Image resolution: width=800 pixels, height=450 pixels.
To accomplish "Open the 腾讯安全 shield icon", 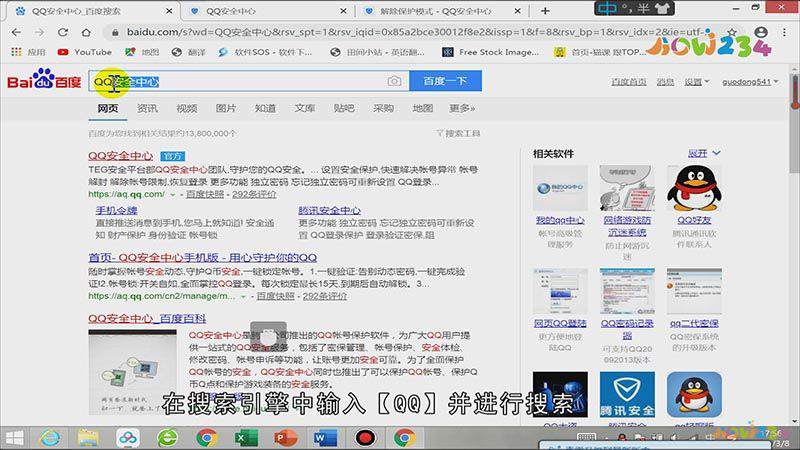I will 627,394.
